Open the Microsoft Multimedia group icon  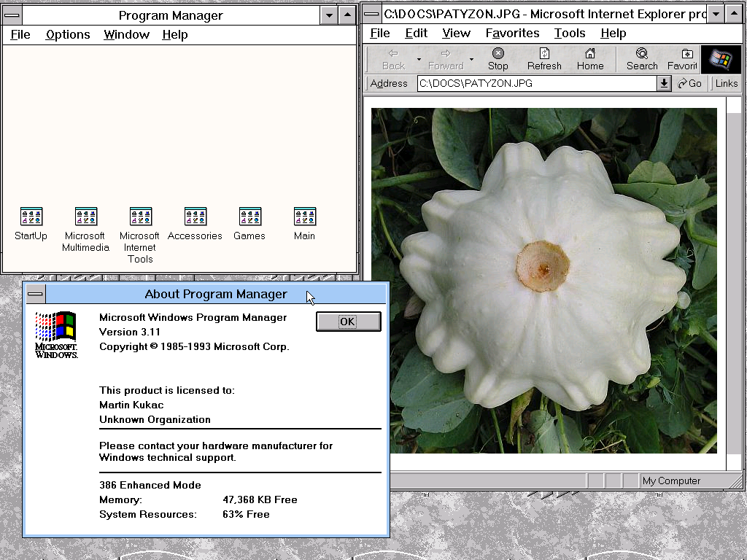pyautogui.click(x=85, y=217)
